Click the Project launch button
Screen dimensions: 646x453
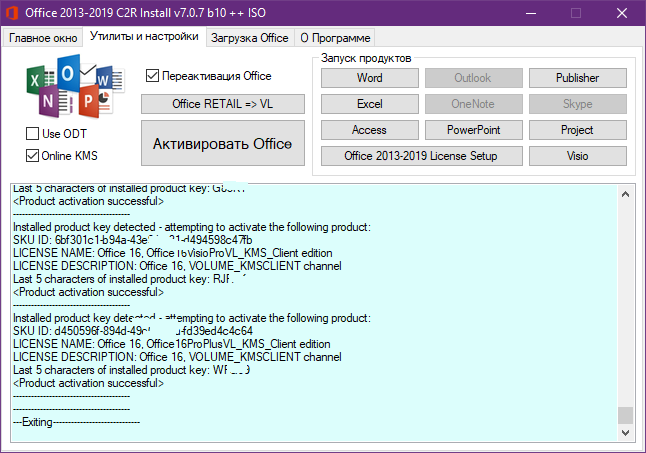(x=577, y=130)
